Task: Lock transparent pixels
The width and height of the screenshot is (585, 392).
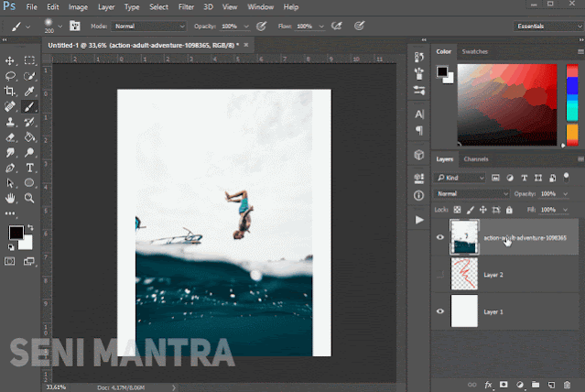Action: 457,210
